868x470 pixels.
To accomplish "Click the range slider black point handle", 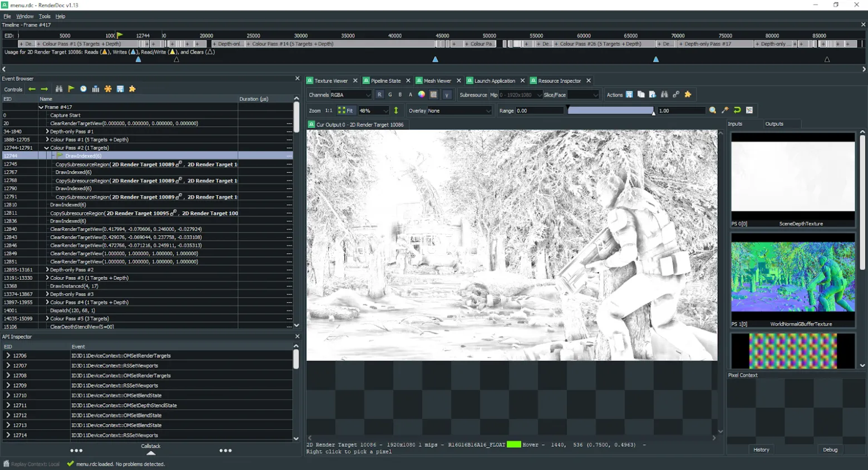I will tap(568, 107).
